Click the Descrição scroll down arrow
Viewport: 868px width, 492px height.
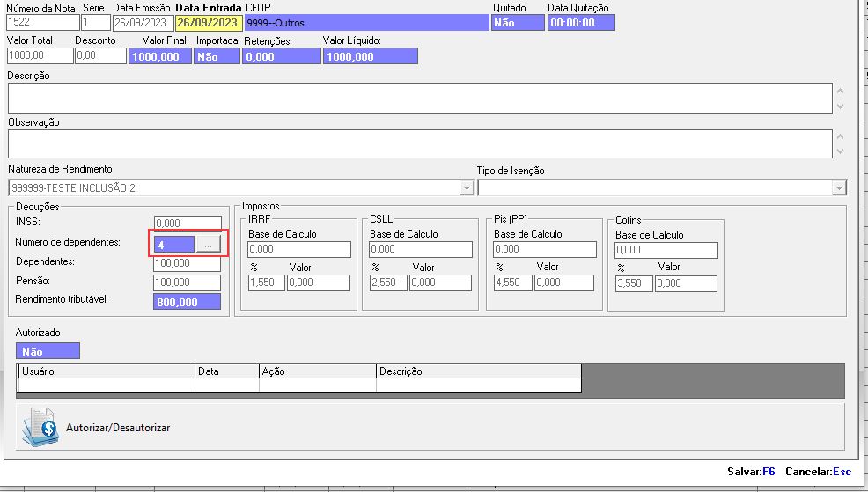(x=840, y=106)
